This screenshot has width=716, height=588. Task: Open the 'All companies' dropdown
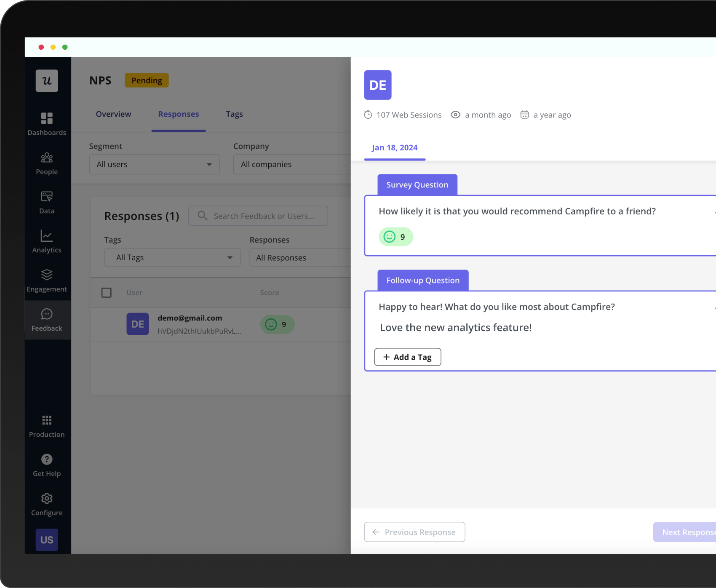click(291, 164)
